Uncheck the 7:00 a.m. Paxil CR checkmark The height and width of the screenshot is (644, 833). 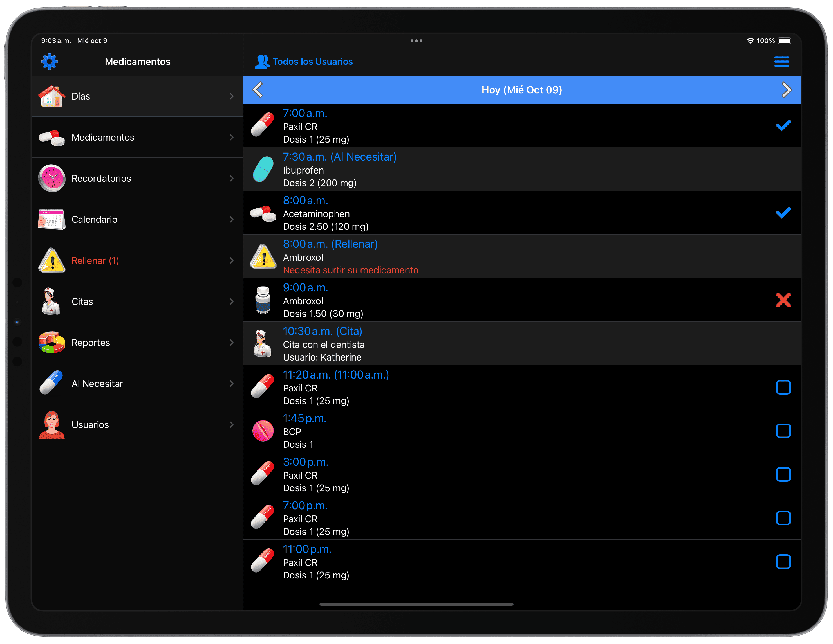click(783, 126)
